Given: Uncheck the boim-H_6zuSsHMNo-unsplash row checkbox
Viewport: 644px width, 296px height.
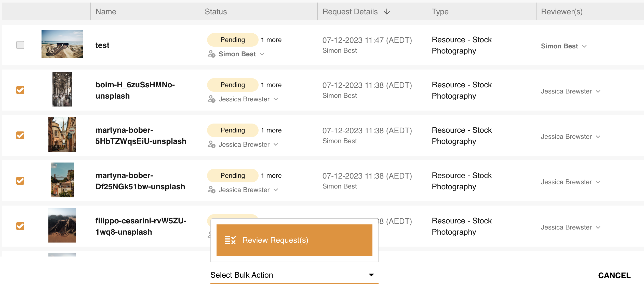Looking at the screenshot, I should tap(20, 90).
